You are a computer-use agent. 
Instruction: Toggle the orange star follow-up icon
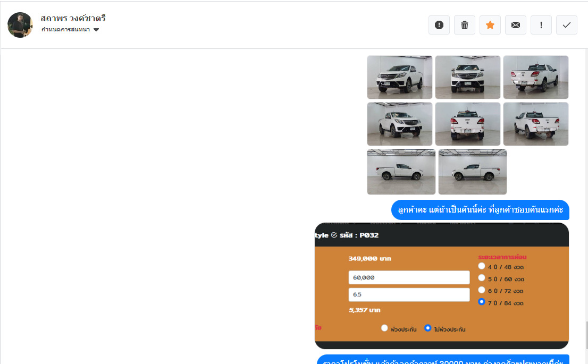490,25
